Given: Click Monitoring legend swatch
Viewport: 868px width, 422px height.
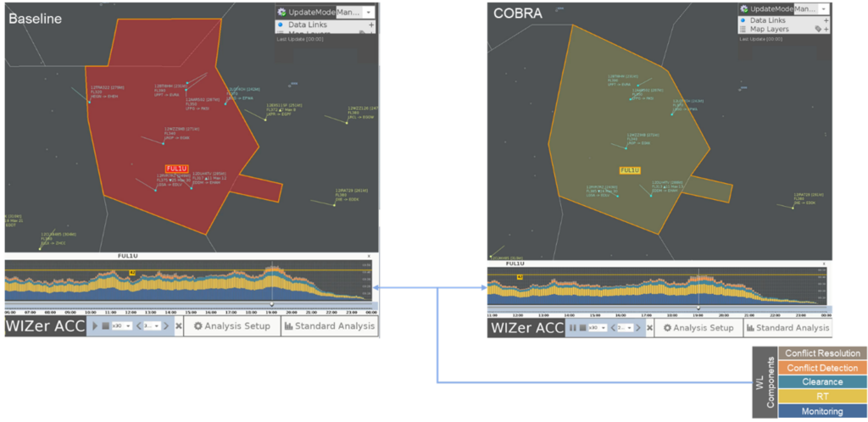Looking at the screenshot, I should tap(822, 411).
